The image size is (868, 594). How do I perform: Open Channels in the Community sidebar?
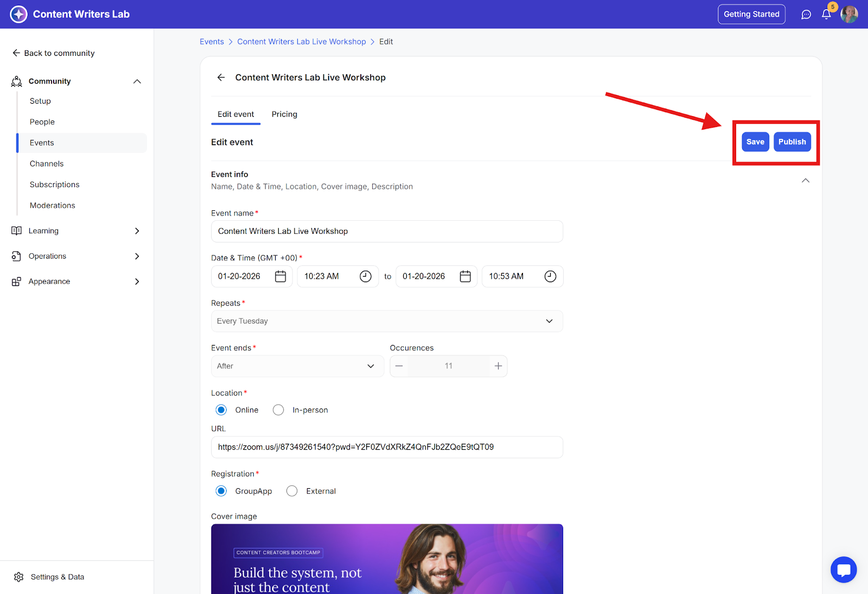(47, 164)
